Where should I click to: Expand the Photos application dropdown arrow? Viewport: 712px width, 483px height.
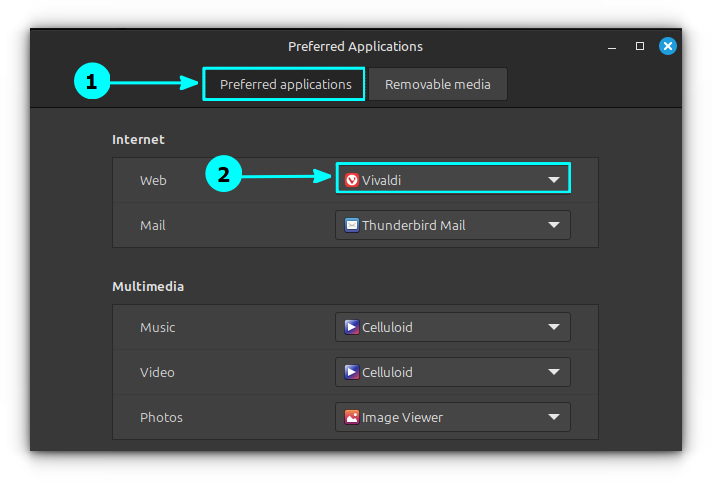(x=554, y=417)
